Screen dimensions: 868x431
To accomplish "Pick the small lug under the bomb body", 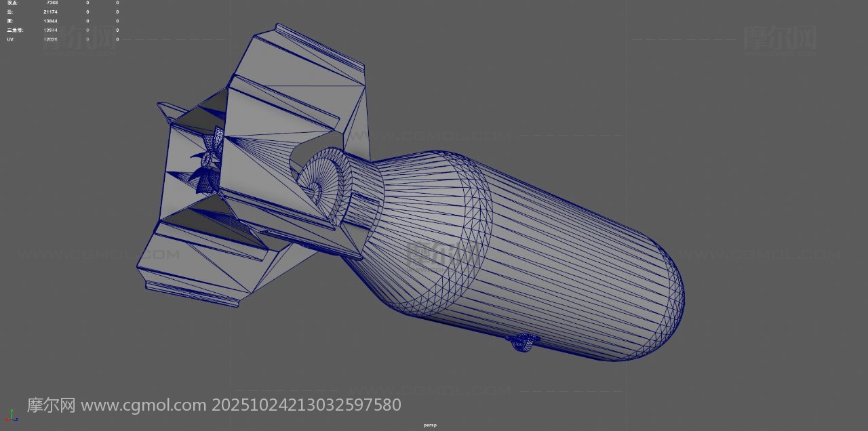I will coord(524,343).
